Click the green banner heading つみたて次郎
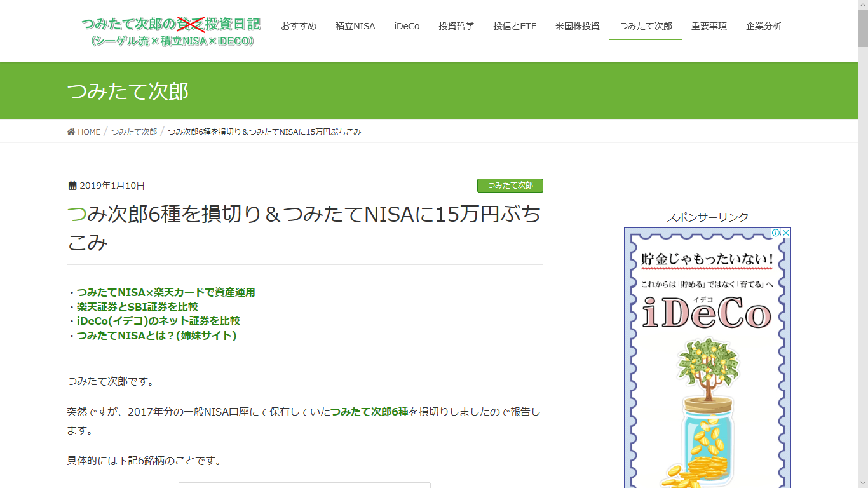 coord(128,91)
